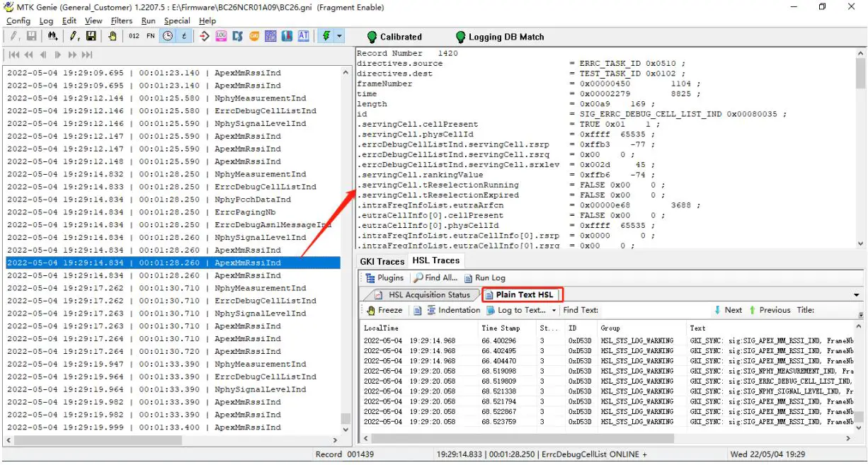Toggle the 012 frame number display
Image resolution: width=868 pixels, height=465 pixels.
tap(134, 36)
